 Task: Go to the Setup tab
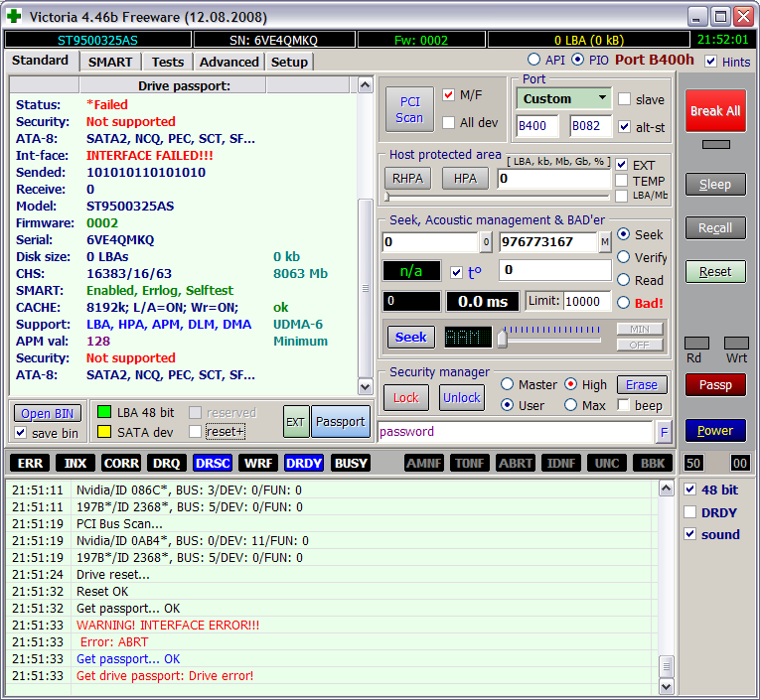[289, 62]
